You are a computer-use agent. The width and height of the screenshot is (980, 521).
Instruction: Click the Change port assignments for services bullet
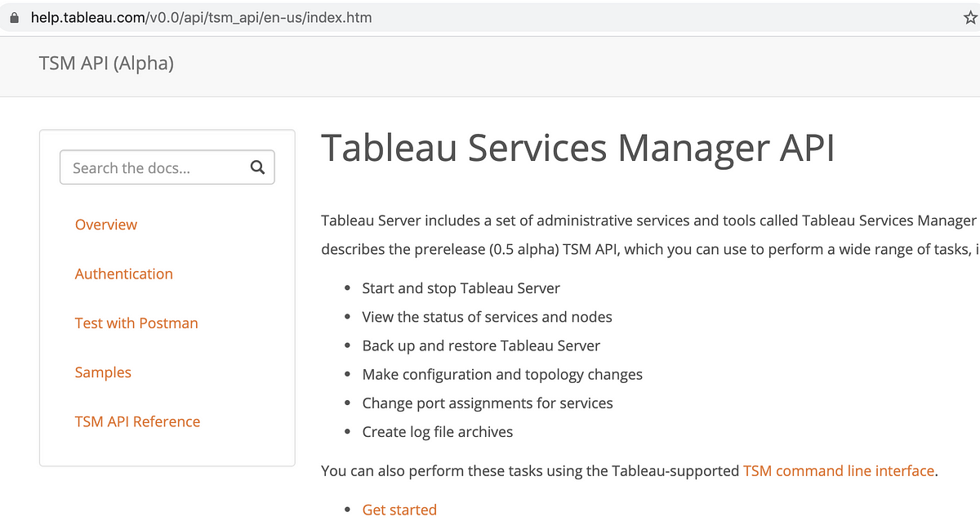[x=487, y=403]
